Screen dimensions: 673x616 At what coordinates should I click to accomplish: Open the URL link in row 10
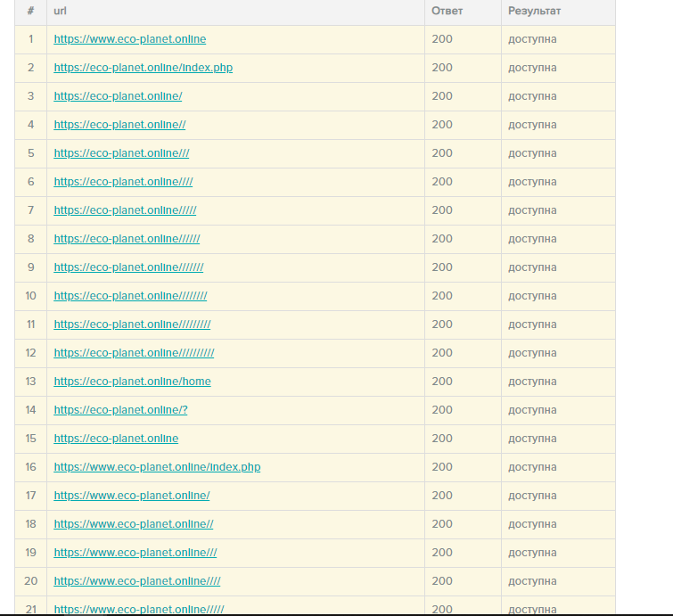(130, 296)
